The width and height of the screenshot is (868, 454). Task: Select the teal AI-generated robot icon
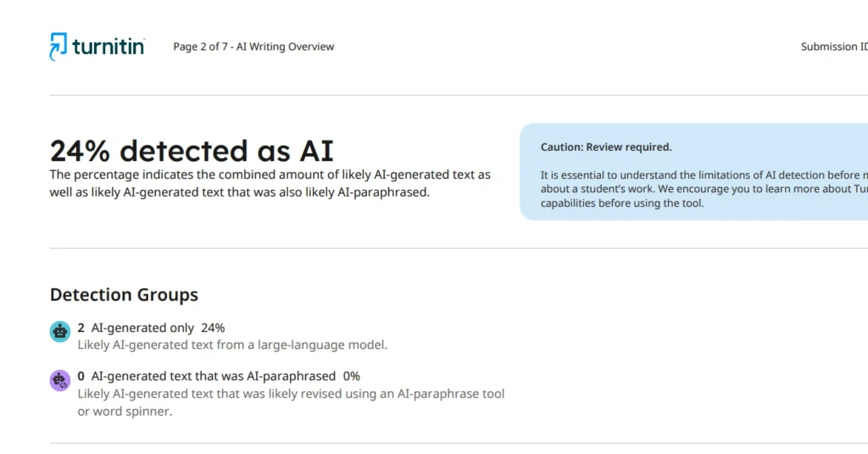click(x=60, y=332)
